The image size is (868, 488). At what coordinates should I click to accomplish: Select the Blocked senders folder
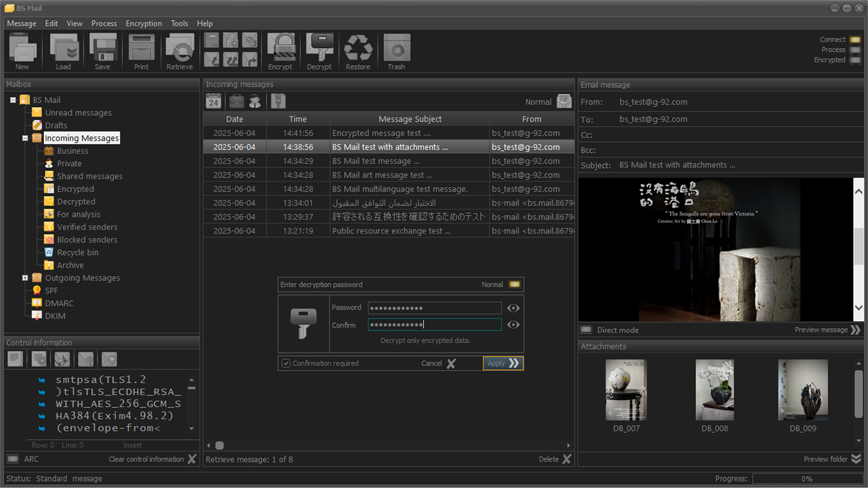(87, 240)
